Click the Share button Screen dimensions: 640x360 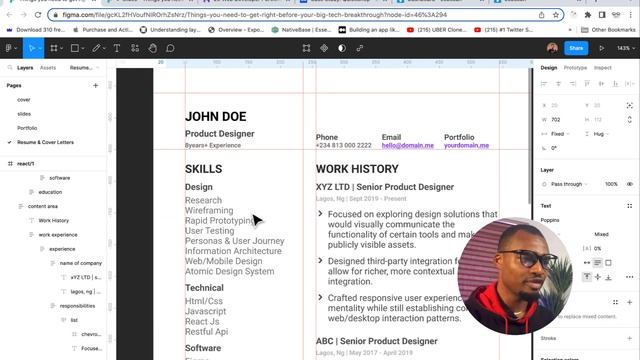point(576,48)
